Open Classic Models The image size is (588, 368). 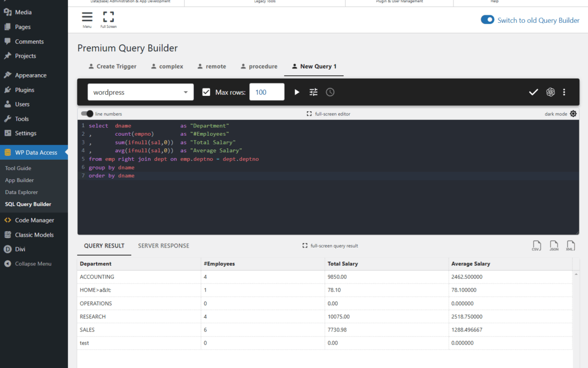point(34,234)
